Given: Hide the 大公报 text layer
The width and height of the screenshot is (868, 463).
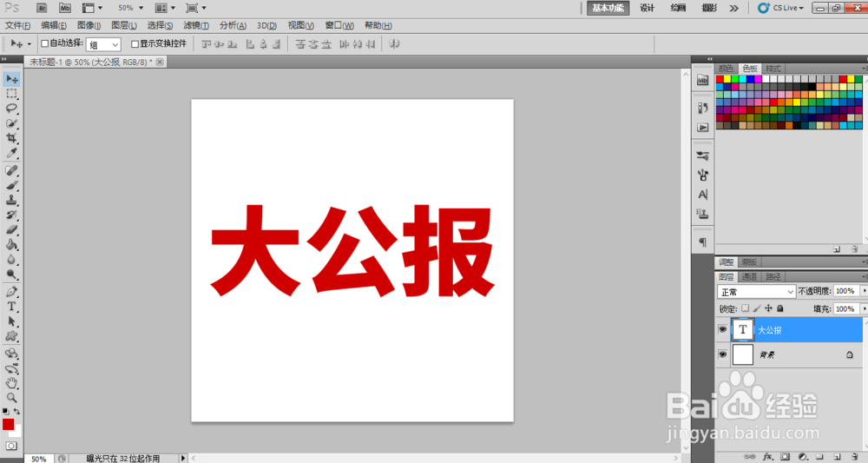Looking at the screenshot, I should (x=722, y=329).
